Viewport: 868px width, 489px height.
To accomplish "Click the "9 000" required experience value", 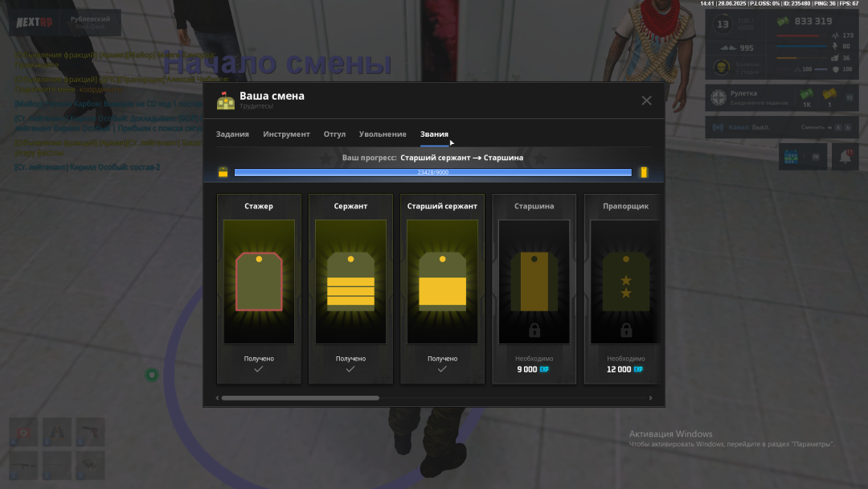I will tap(527, 369).
